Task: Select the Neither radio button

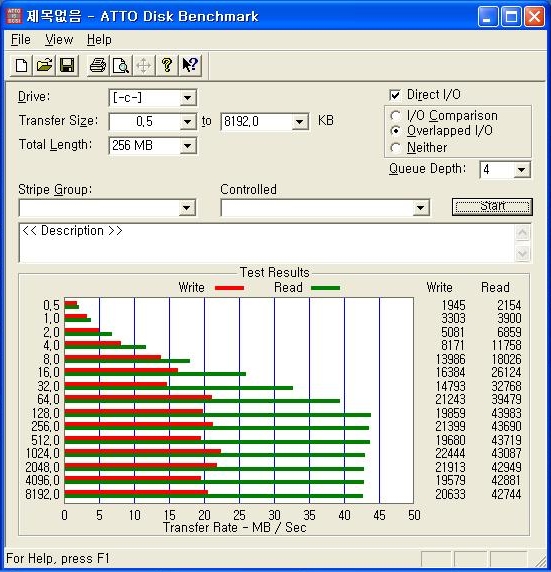Action: coord(395,147)
